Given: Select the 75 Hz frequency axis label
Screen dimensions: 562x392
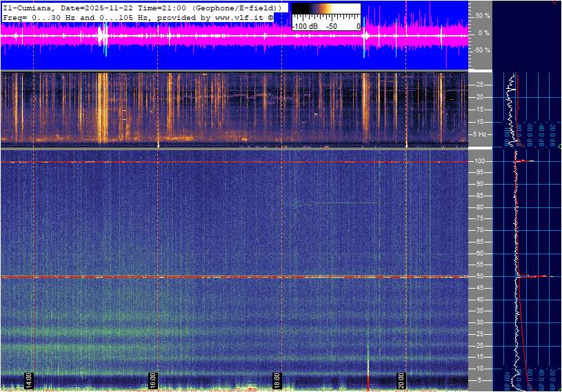Looking at the screenshot, I should [x=479, y=219].
